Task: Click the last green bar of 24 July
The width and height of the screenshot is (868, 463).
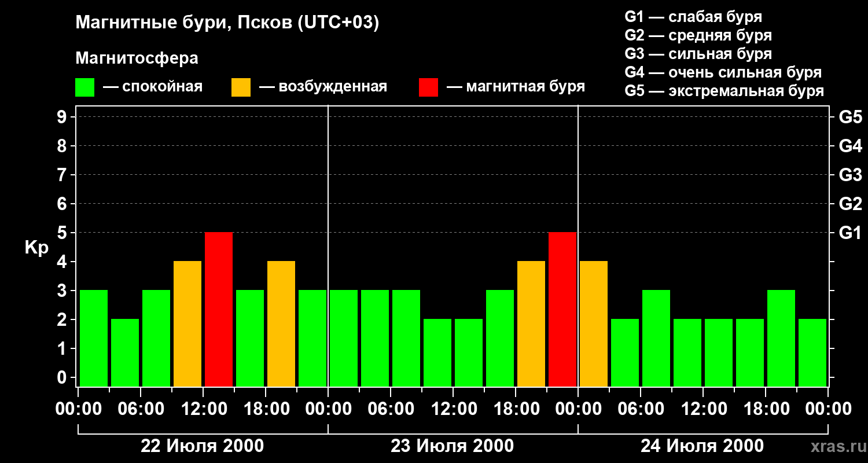Action: click(812, 352)
